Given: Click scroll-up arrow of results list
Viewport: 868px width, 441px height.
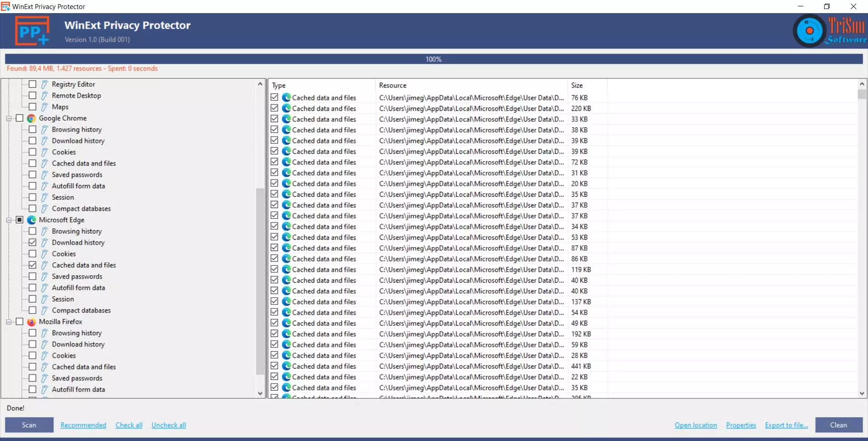Looking at the screenshot, I should click(x=862, y=84).
